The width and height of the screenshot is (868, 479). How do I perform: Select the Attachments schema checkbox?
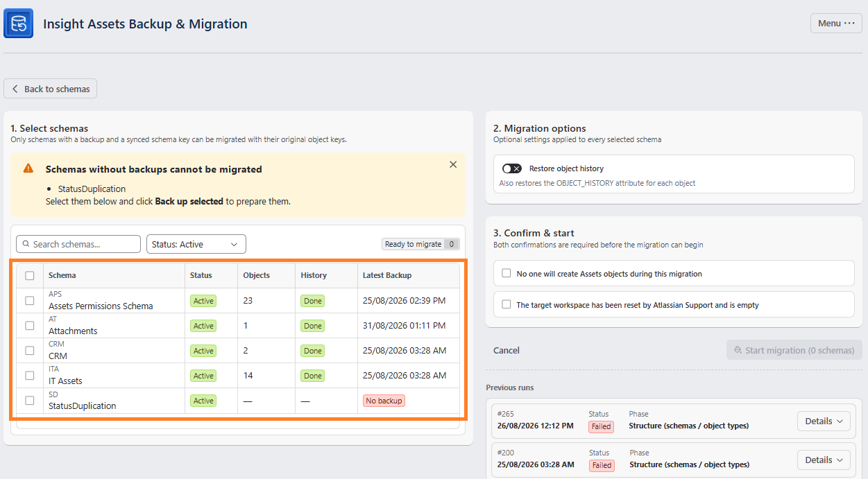pos(30,325)
